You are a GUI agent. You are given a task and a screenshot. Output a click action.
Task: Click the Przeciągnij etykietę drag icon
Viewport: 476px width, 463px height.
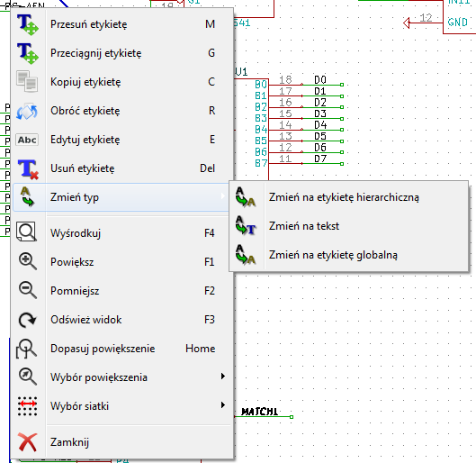tap(27, 53)
